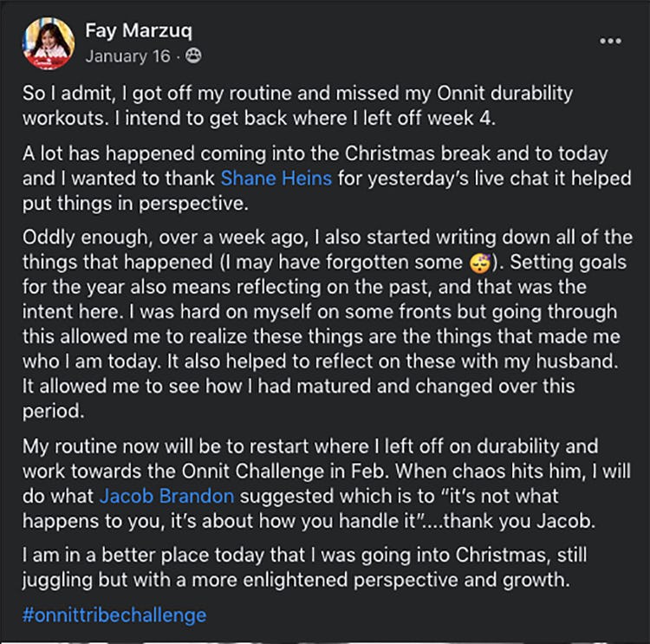Open the Shane Heins profile link
Screen dimensions: 650x644
(x=274, y=179)
